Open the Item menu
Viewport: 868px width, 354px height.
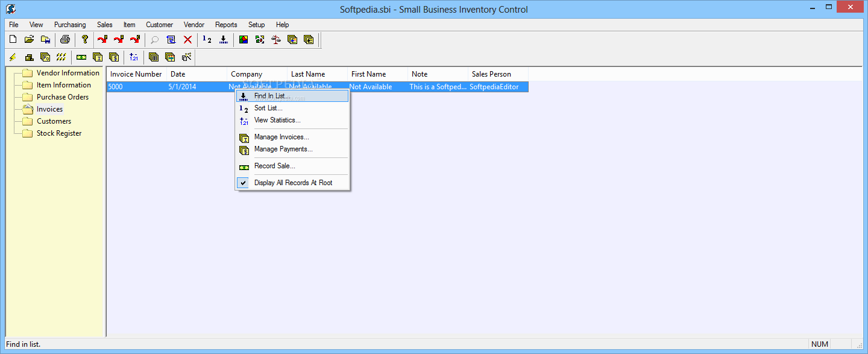point(130,25)
